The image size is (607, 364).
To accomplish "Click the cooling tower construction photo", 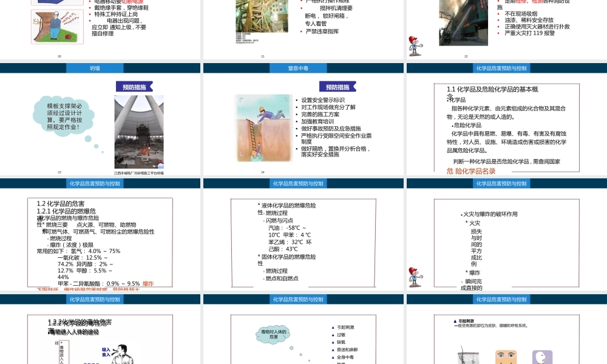I will (x=139, y=132).
